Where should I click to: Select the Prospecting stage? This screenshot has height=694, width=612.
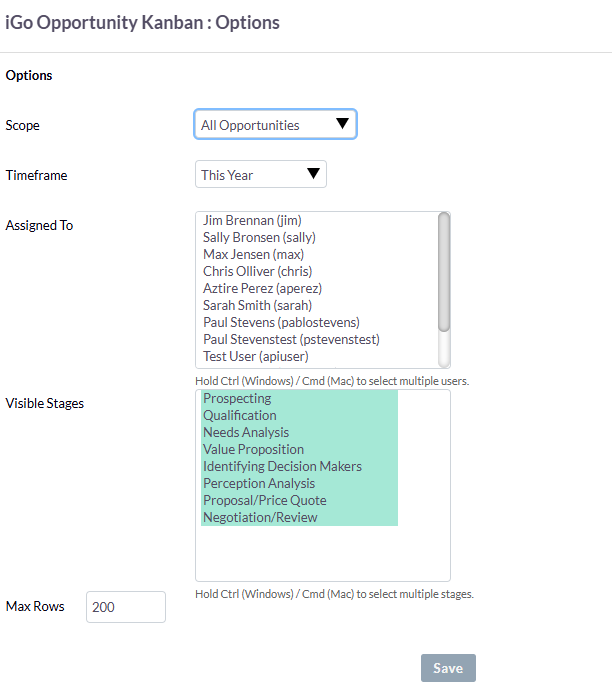point(237,398)
